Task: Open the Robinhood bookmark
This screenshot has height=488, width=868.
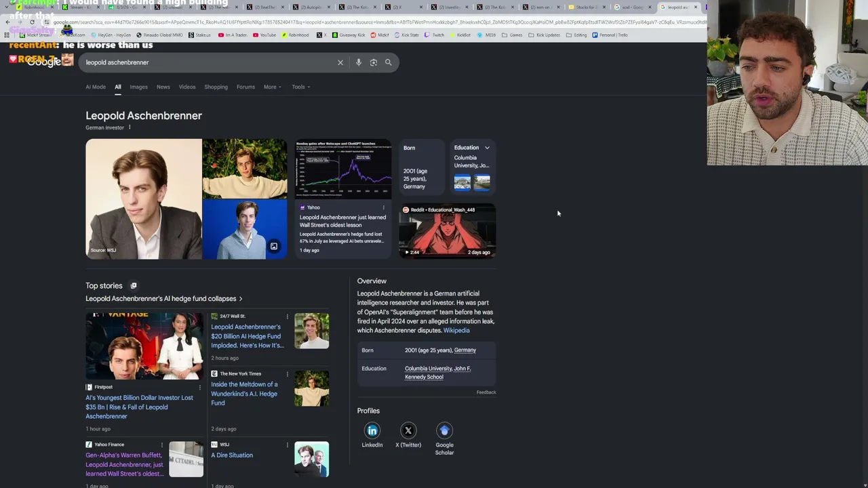Action: [x=295, y=35]
